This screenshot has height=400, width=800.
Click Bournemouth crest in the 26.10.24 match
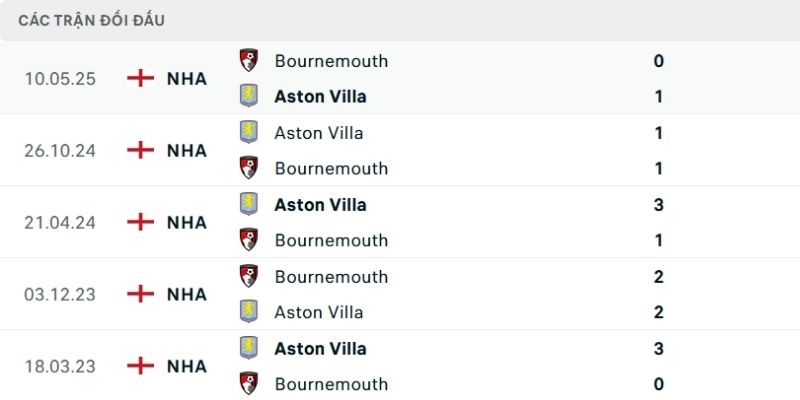coord(249,168)
